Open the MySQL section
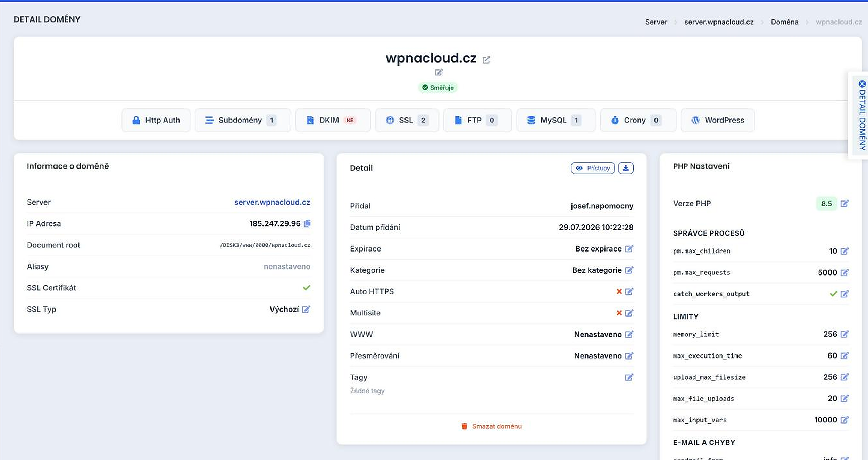Image resolution: width=868 pixels, height=460 pixels. (556, 120)
